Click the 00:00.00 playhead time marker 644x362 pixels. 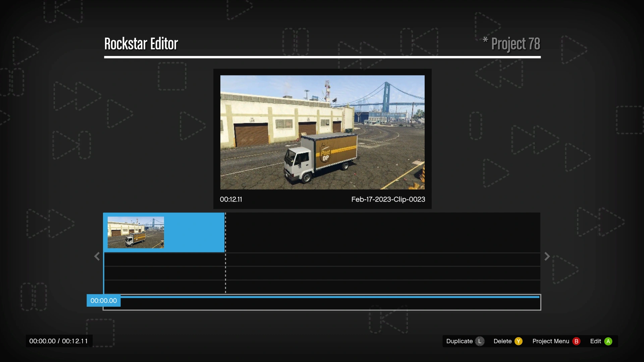(104, 301)
